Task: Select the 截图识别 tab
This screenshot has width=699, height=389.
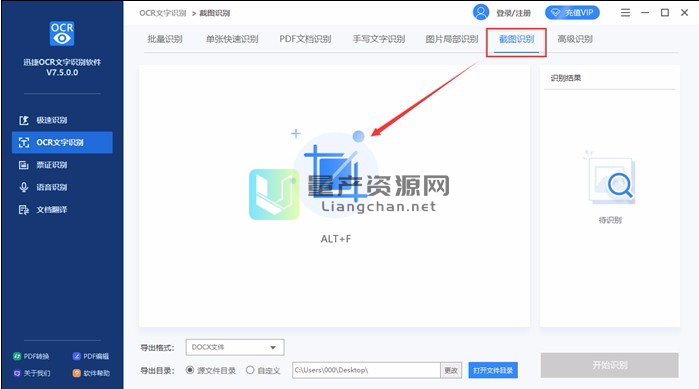Action: [517, 39]
